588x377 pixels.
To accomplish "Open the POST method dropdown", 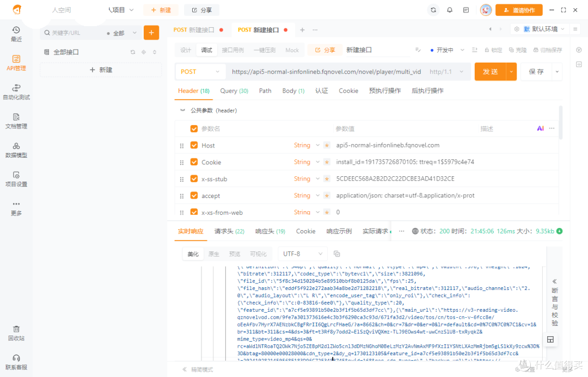I will tap(200, 71).
